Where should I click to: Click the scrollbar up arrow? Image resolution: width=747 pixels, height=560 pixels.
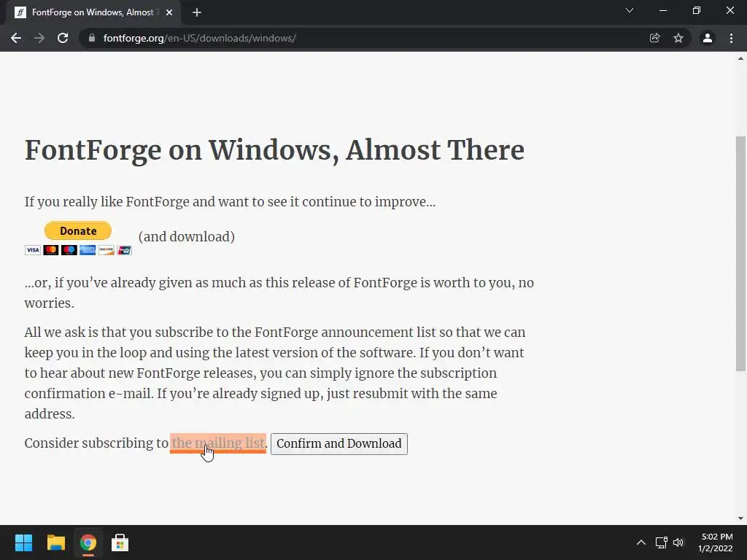pos(740,58)
